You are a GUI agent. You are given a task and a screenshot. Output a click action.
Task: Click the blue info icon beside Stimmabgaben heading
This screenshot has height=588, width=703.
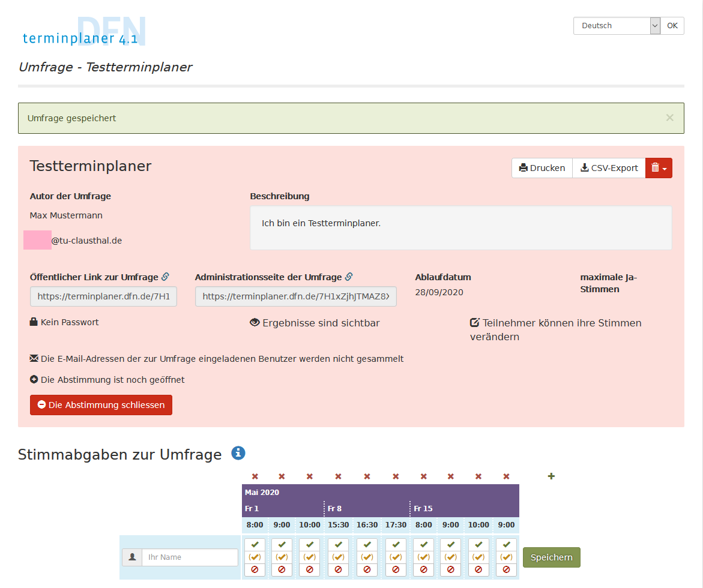pyautogui.click(x=238, y=453)
